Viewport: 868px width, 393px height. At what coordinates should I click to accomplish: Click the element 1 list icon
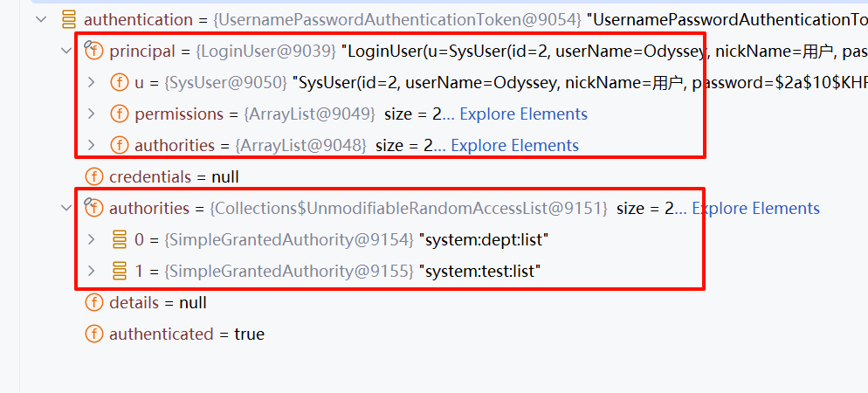coord(119,272)
